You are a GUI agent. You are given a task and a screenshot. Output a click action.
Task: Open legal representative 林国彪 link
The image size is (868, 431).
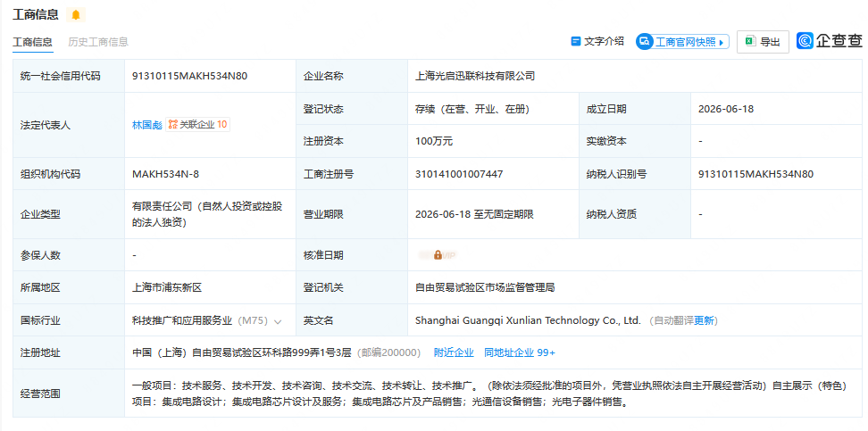(146, 125)
